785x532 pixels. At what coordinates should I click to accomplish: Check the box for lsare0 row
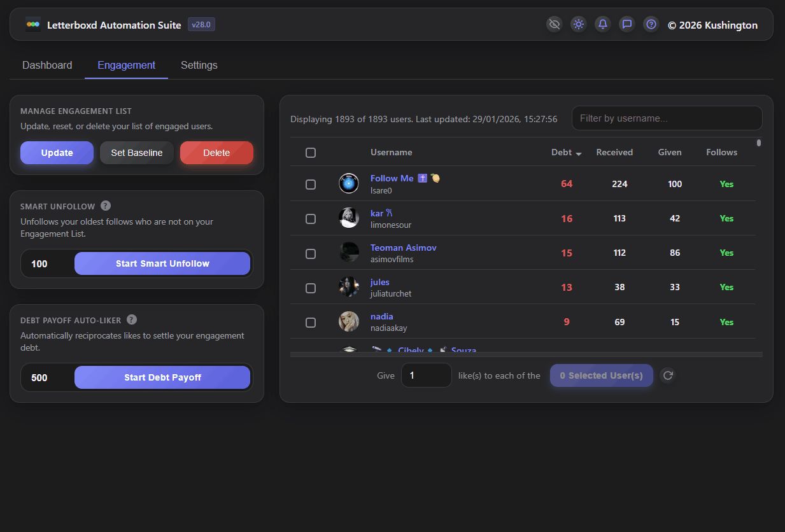point(311,185)
